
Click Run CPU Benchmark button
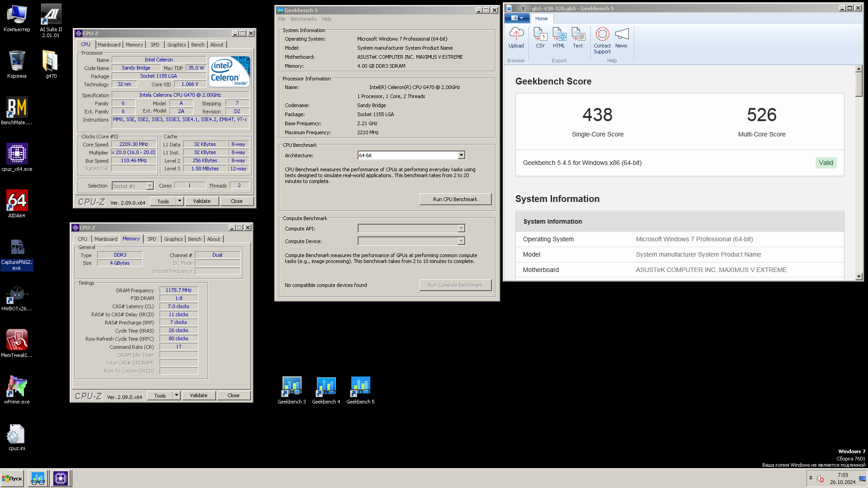tap(455, 199)
